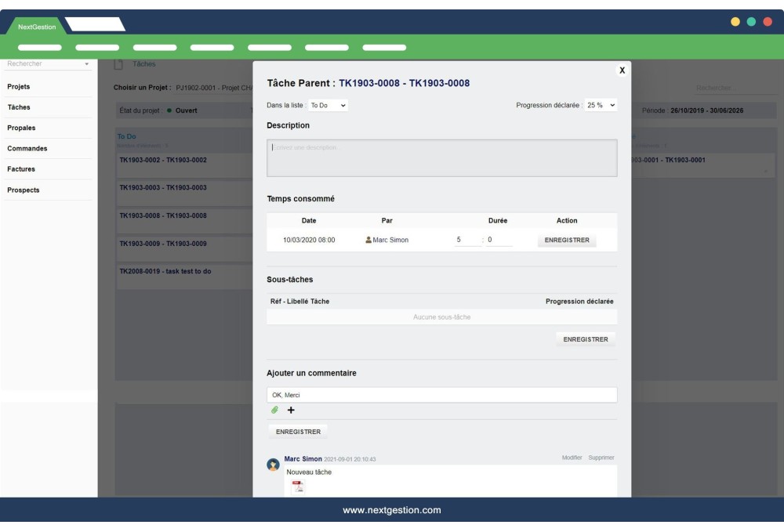784x532 pixels.
Task: Click ENREGISTRER under Sous-tâches
Action: 586,339
